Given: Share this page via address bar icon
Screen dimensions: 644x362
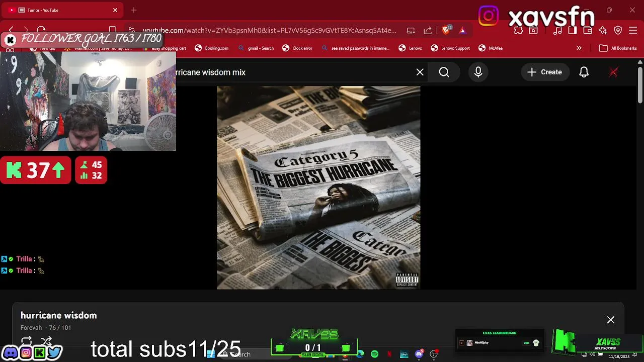Looking at the screenshot, I should [428, 30].
